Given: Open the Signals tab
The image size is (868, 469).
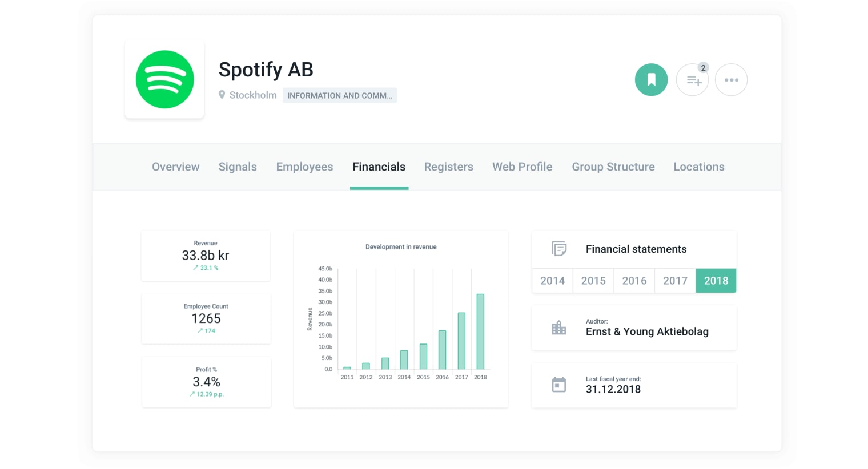Looking at the screenshot, I should (238, 167).
